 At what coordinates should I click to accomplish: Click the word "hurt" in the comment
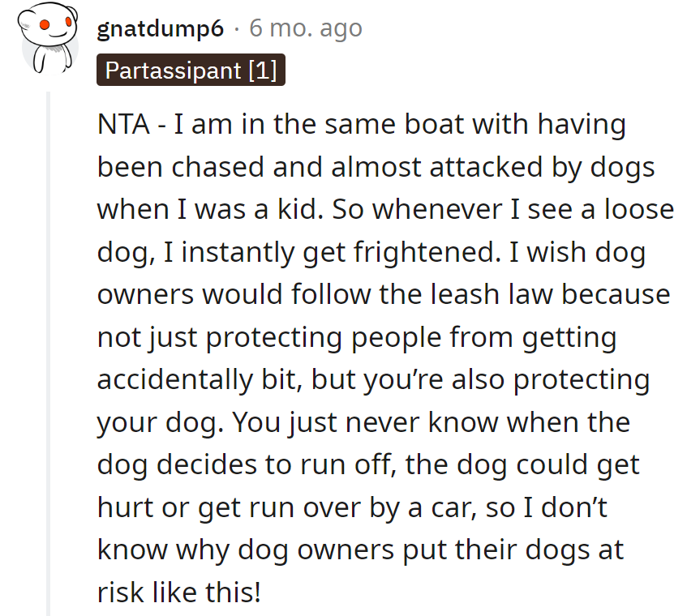pyautogui.click(x=123, y=507)
